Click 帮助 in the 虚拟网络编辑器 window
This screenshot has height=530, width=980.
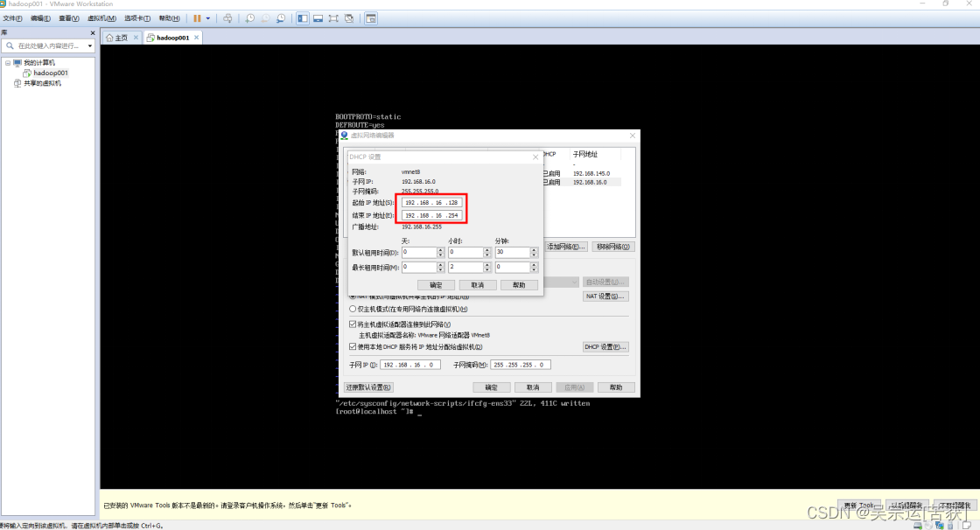616,387
